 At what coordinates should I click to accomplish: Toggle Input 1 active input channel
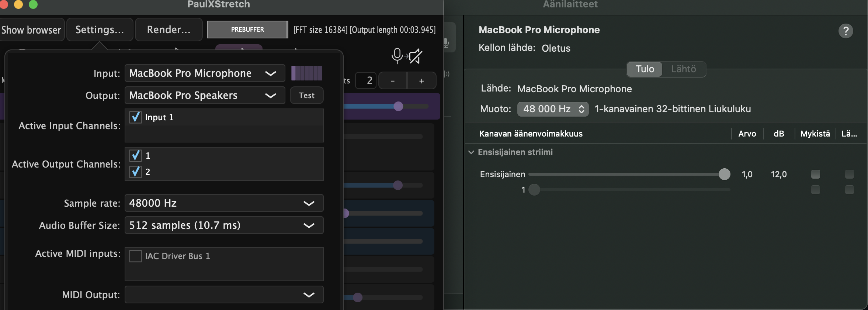[x=136, y=117]
